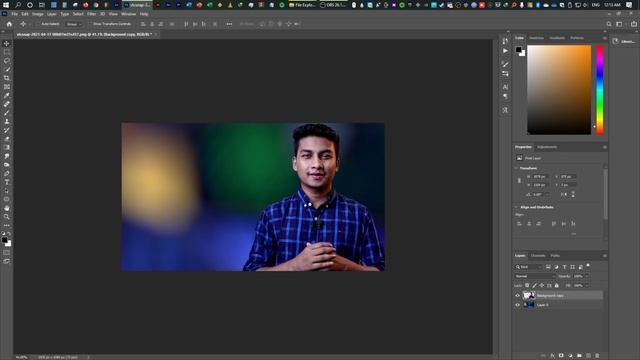Open the Window menu
Viewport: 640px width, 360px height.
[128, 14]
